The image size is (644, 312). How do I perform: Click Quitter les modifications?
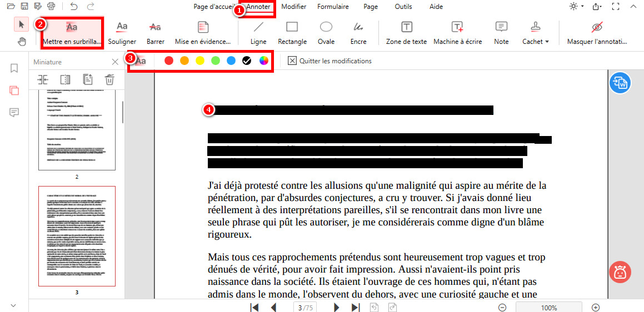[330, 61]
